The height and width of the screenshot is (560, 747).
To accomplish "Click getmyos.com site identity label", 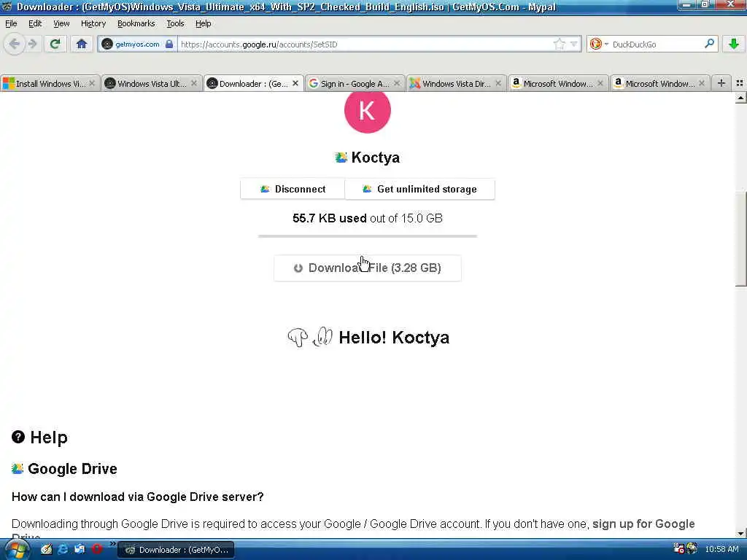I will click(x=137, y=44).
